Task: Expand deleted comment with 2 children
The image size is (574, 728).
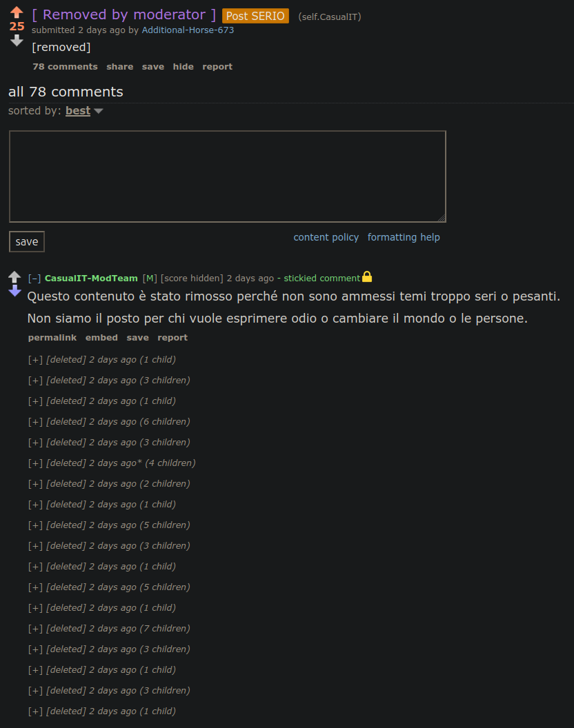Action: pos(35,484)
